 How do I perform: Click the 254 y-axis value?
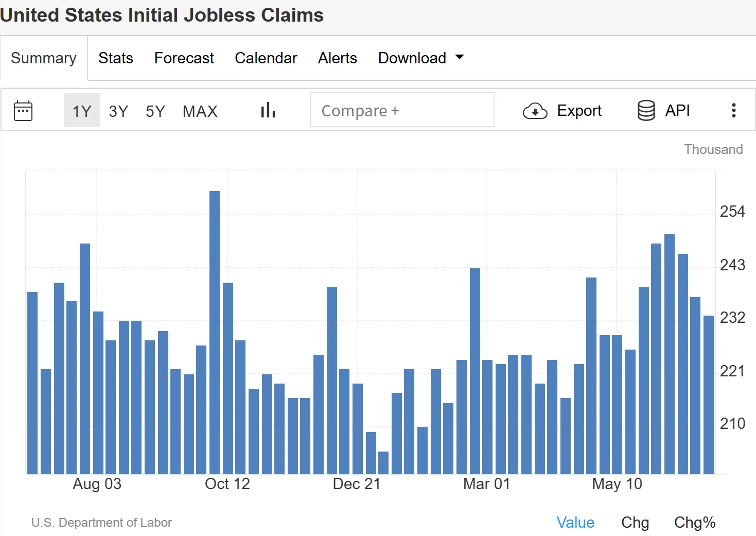pyautogui.click(x=732, y=212)
